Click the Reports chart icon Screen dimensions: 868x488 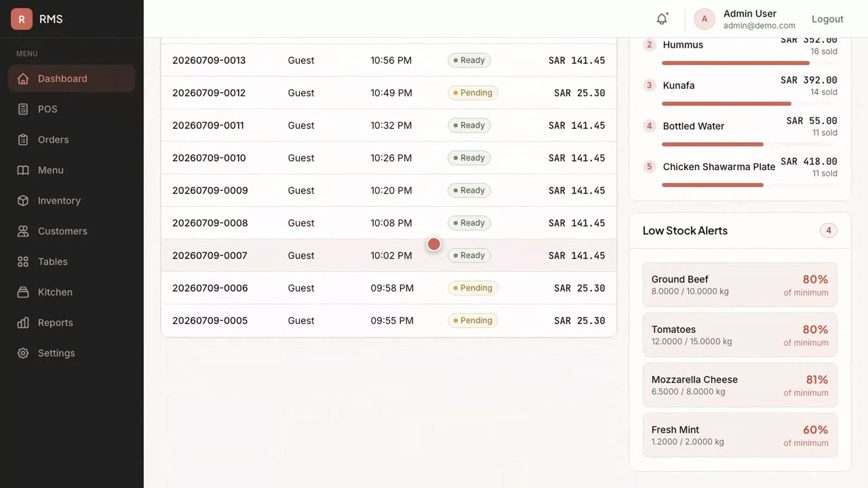click(23, 323)
